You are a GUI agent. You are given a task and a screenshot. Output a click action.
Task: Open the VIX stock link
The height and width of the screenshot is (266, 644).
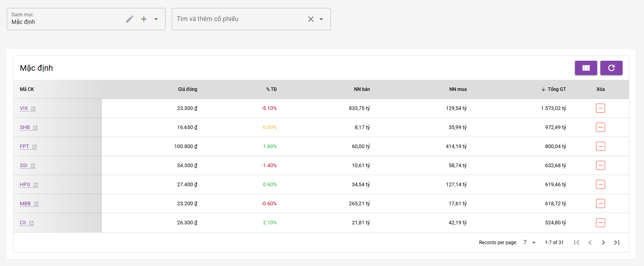[24, 108]
